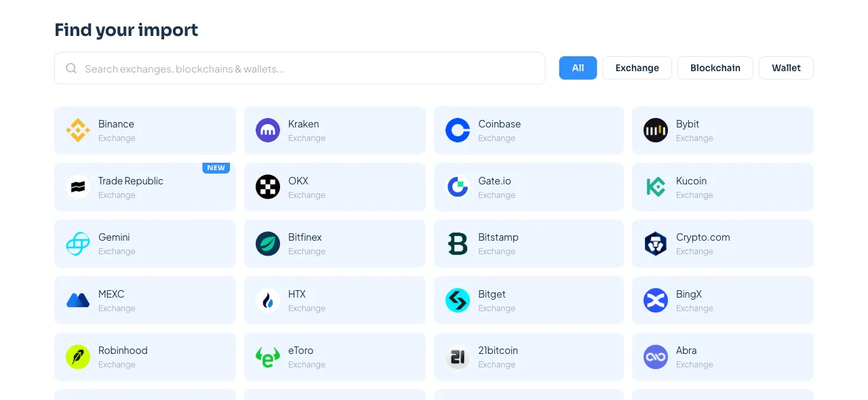The width and height of the screenshot is (868, 400).
Task: Click the BingX logo icon
Action: click(656, 300)
